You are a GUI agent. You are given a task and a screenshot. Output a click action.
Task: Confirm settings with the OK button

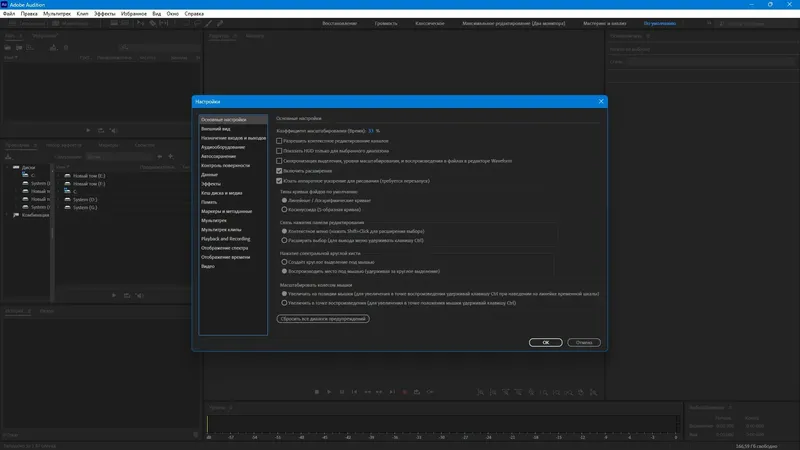(x=545, y=342)
